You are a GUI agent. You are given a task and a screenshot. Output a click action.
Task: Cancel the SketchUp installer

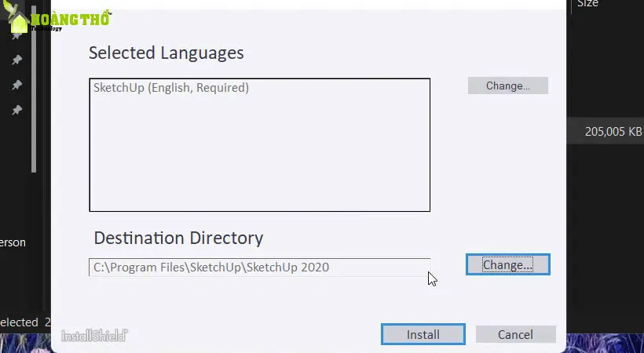tap(515, 334)
